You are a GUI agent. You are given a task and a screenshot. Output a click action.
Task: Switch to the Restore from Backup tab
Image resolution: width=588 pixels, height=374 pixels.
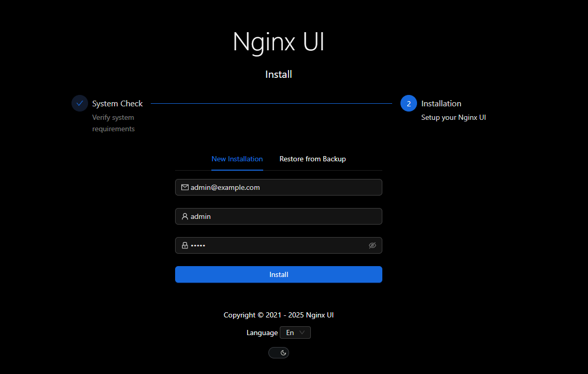click(x=312, y=159)
